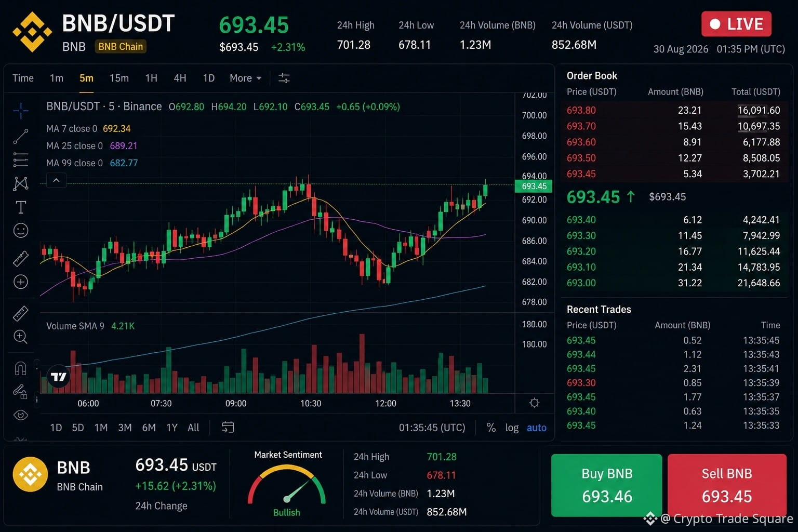Open the emoji sticker tool
Screen dimensions: 798x532
[21, 230]
